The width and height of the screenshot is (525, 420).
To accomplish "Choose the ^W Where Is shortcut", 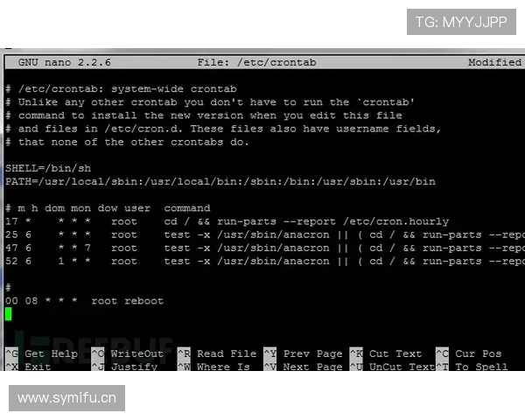I will [x=213, y=366].
